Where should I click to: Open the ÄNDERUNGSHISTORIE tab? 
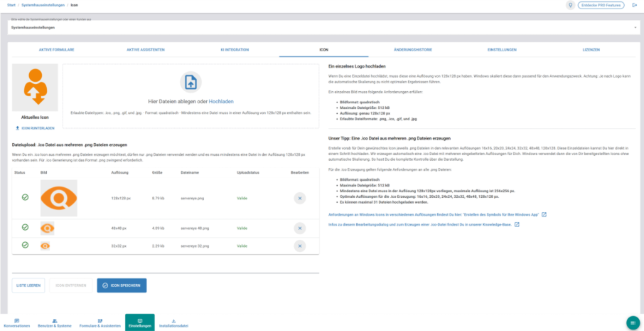413,50
